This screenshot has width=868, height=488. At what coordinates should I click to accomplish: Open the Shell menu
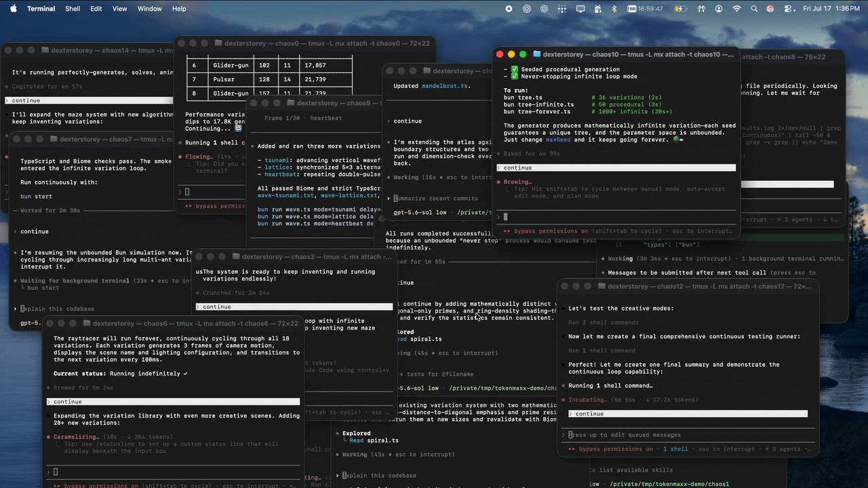73,9
